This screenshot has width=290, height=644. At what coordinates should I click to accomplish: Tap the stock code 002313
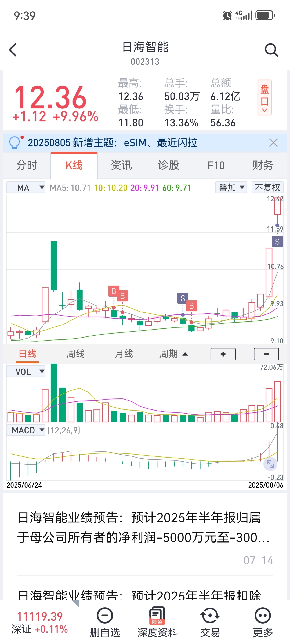tap(145, 62)
